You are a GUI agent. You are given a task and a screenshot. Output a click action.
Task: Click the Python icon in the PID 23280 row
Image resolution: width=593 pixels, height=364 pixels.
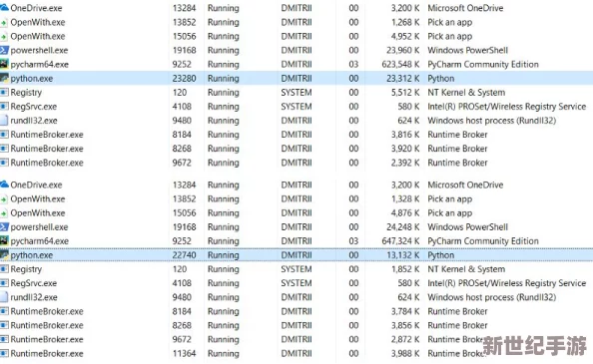tap(4, 78)
